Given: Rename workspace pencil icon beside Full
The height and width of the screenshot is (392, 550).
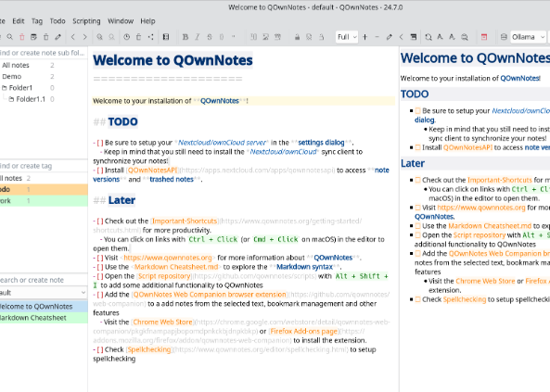Looking at the screenshot, I should [x=389, y=37].
